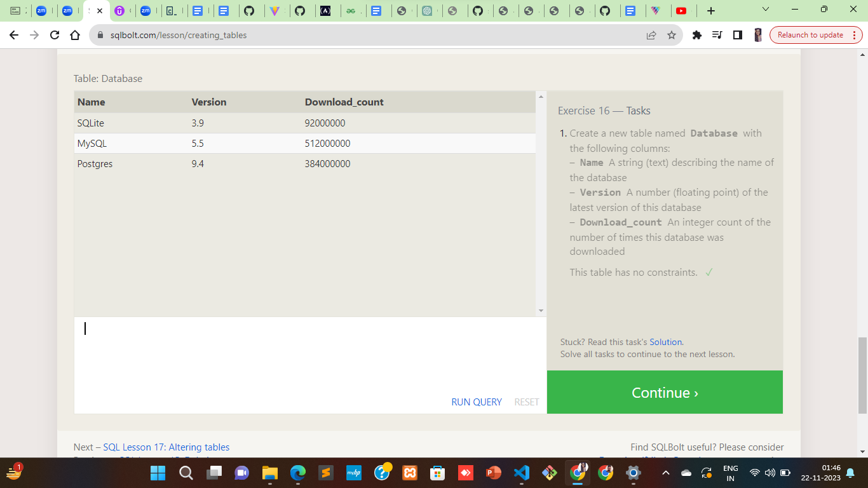Launch PowerPoint from the taskbar
Screen dimensions: 868x488
[x=494, y=472]
